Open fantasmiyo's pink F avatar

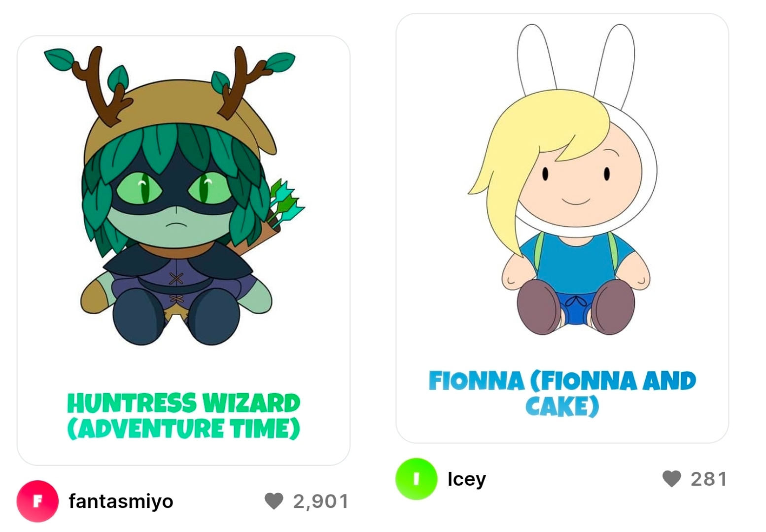[37, 501]
